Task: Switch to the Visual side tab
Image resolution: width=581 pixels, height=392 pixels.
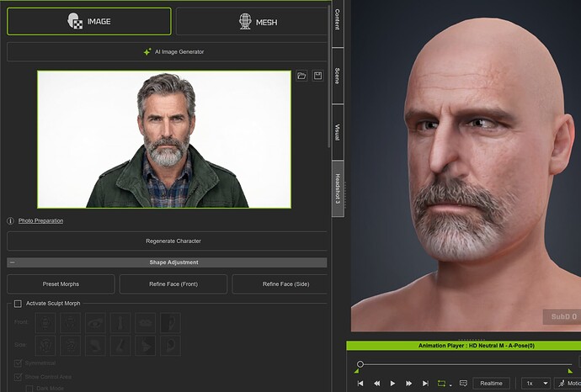Action: [x=338, y=132]
